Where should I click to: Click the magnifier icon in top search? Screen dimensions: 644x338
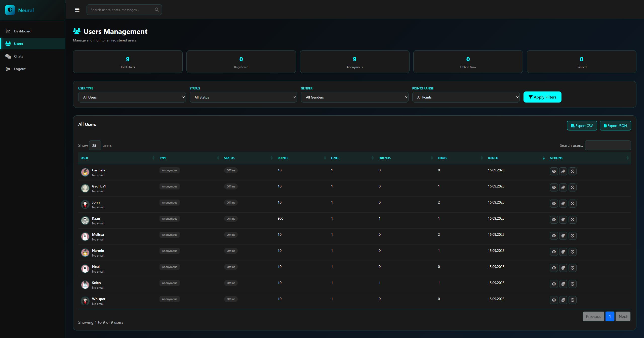[157, 10]
